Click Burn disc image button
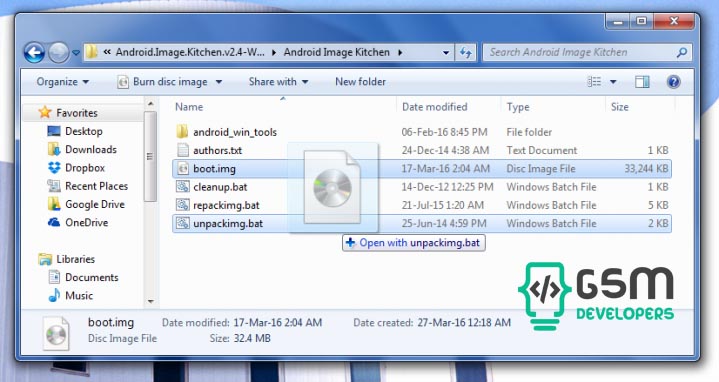 coord(163,82)
